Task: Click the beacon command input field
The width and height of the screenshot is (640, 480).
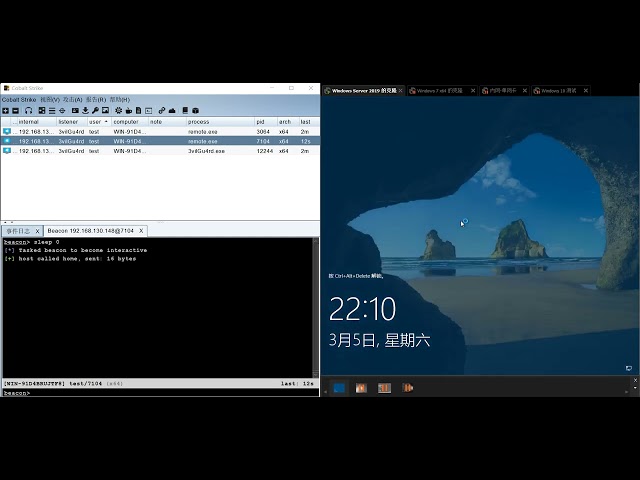Action: coord(173,393)
